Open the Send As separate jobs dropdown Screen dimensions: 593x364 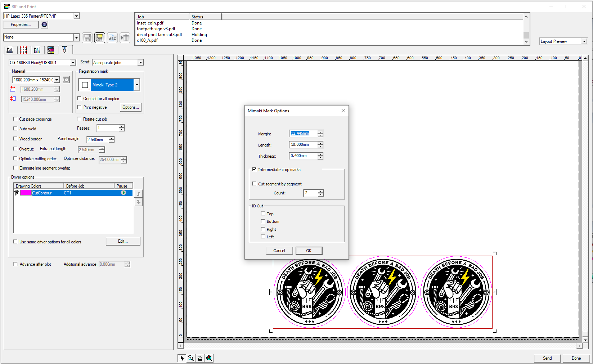(x=140, y=62)
